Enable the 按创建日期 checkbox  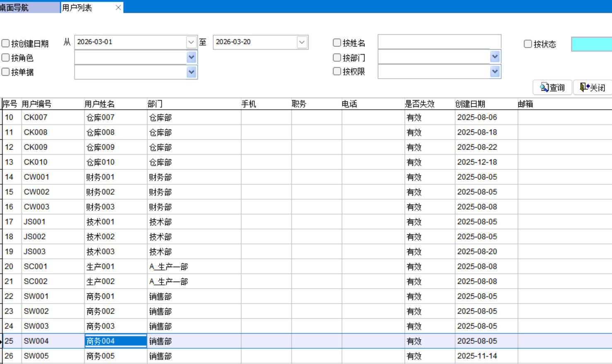tap(6, 43)
